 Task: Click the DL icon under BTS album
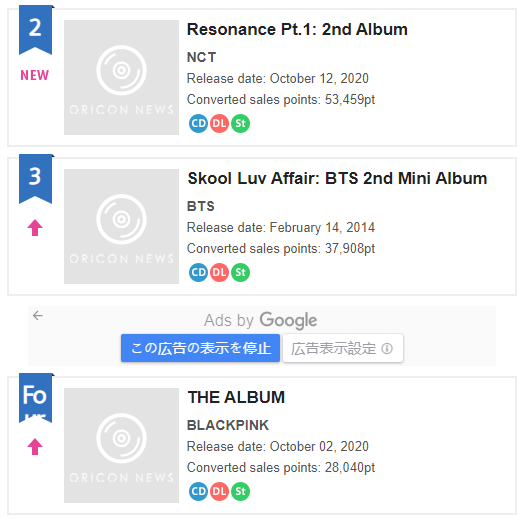pos(219,272)
